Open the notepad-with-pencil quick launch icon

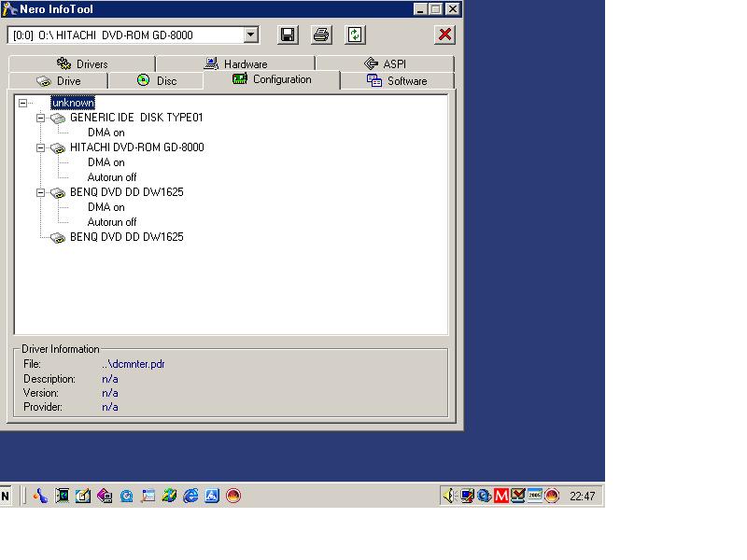click(x=83, y=496)
